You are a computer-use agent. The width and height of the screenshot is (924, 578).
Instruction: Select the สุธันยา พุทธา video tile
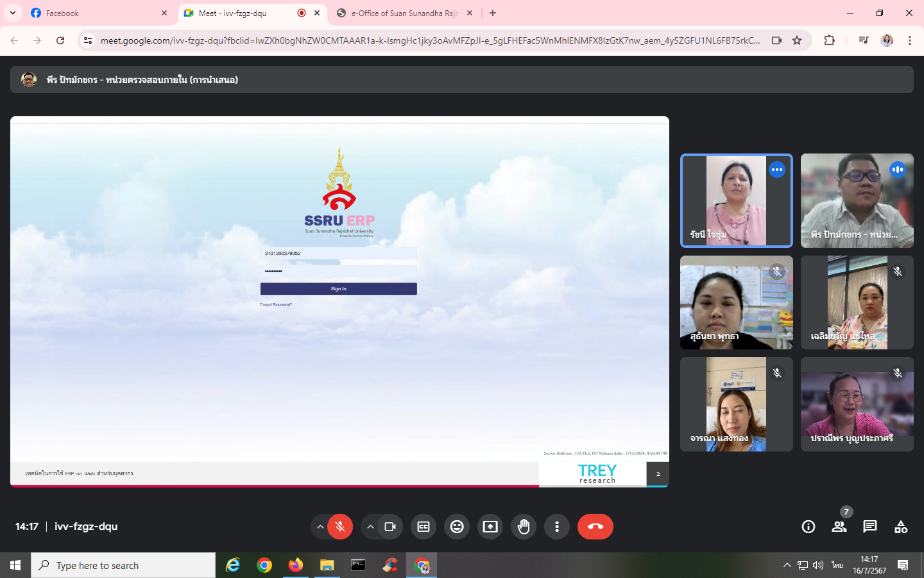pyautogui.click(x=736, y=302)
